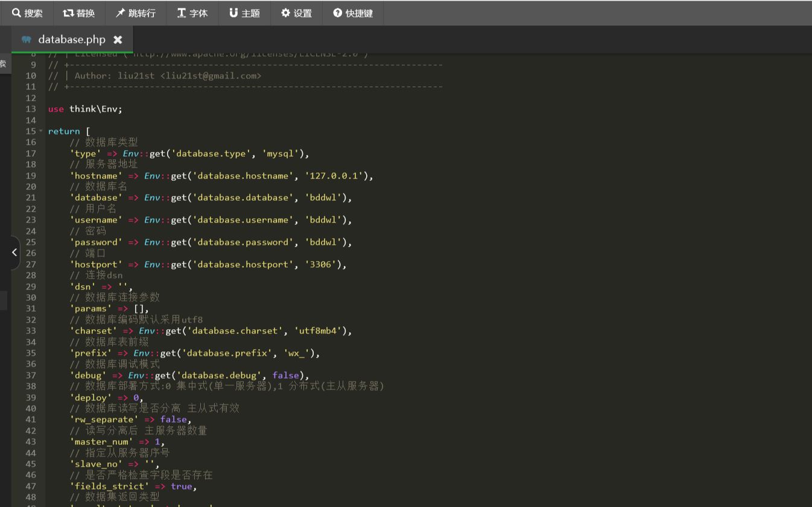Screen dimensions: 812x507
Task: Click the comment '// 服务器地址'
Action: [104, 165]
